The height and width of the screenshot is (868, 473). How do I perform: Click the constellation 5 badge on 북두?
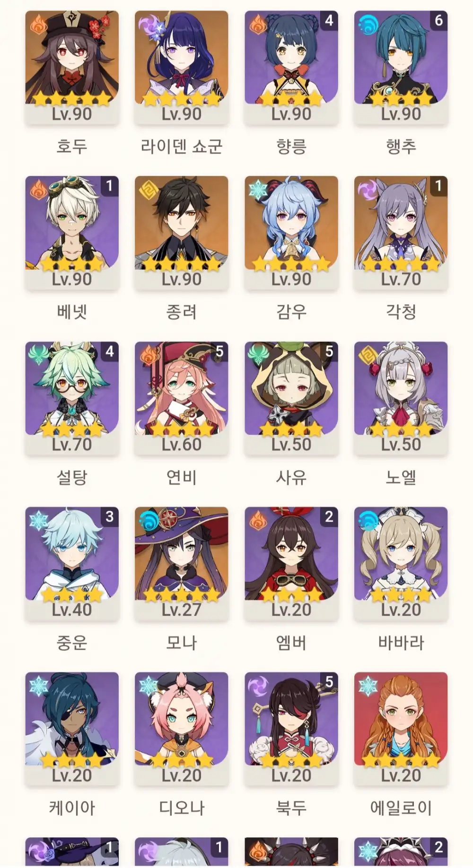click(x=329, y=682)
